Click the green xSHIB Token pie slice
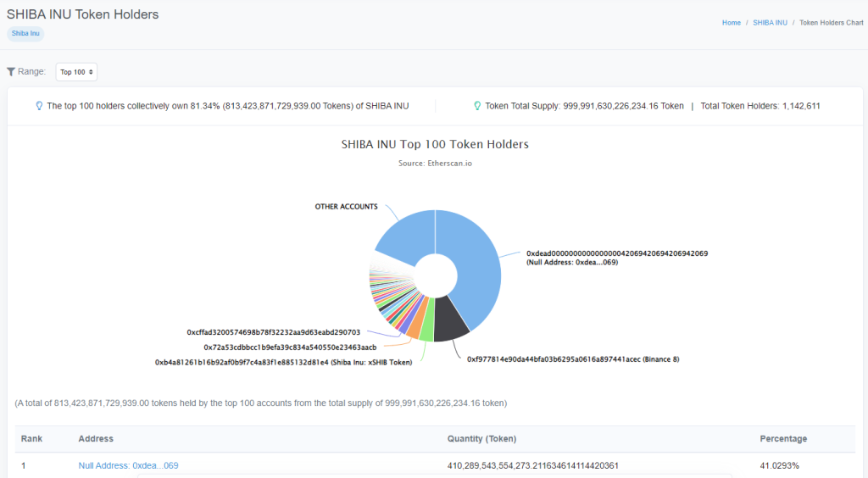 tap(427, 326)
